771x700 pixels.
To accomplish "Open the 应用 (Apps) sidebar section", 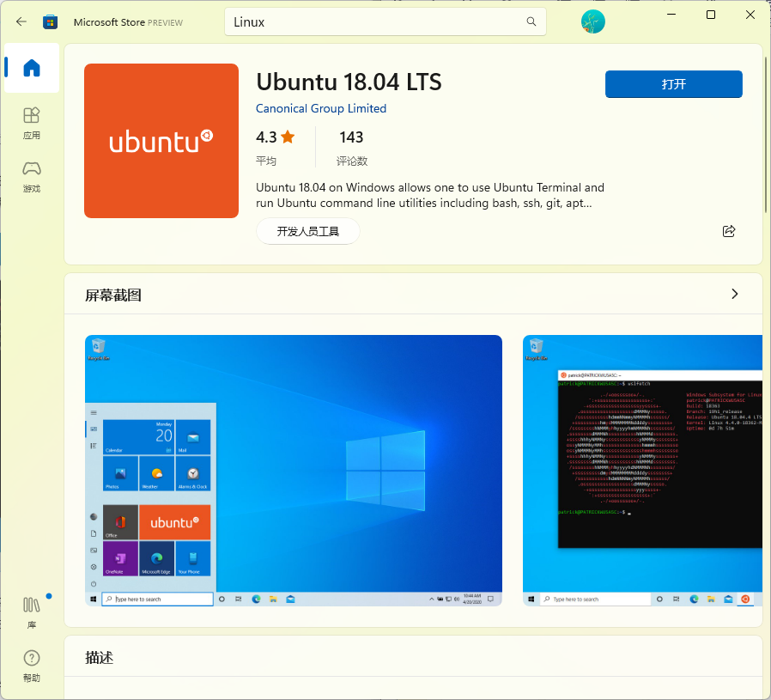I will (32, 124).
